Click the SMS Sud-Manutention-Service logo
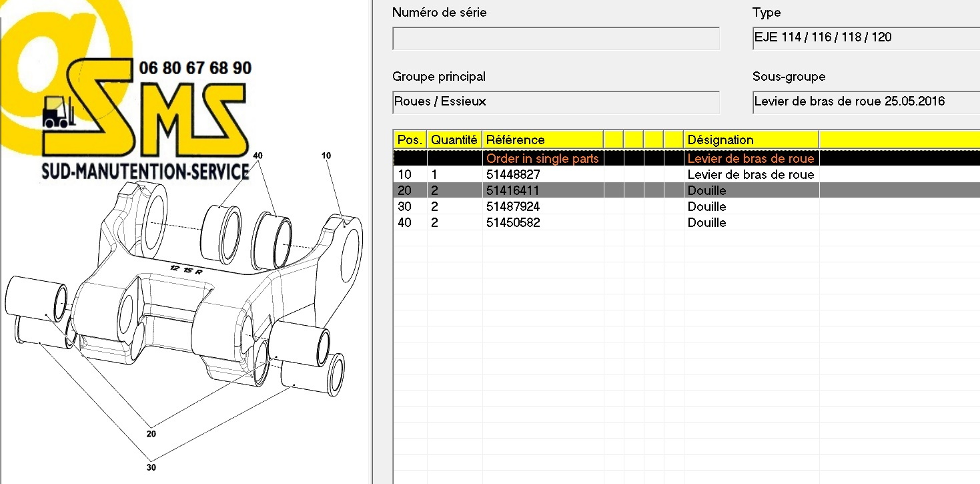This screenshot has height=484, width=980. [145, 120]
